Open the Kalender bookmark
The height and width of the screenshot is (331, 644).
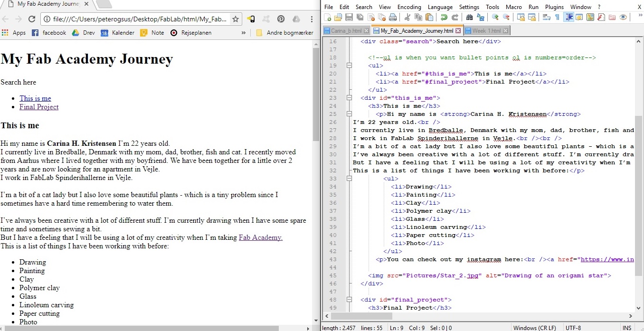(117, 33)
